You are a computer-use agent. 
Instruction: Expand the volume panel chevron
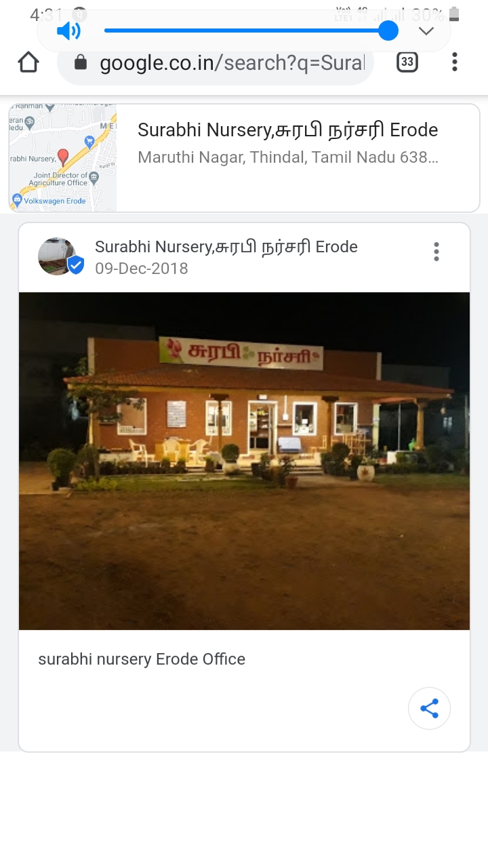click(x=426, y=31)
